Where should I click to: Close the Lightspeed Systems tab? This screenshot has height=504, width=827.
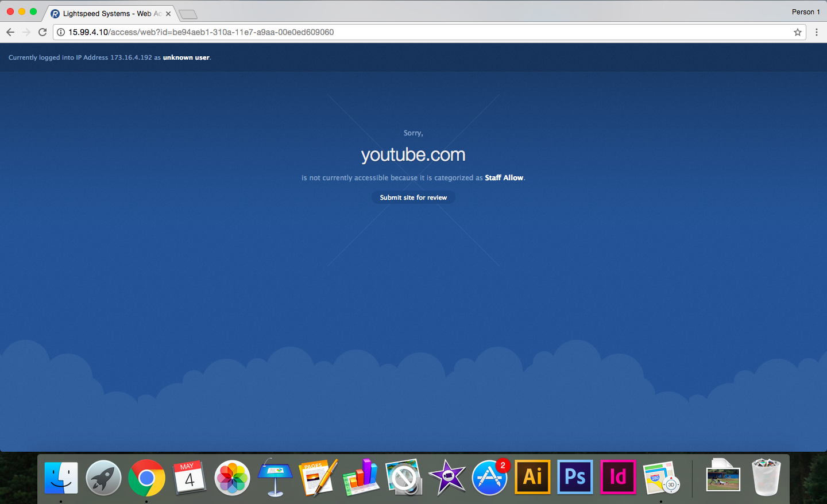(x=168, y=14)
